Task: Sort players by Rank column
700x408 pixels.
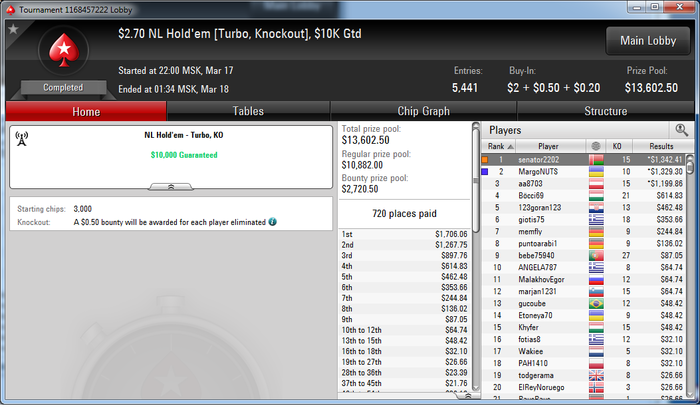Action: point(499,146)
